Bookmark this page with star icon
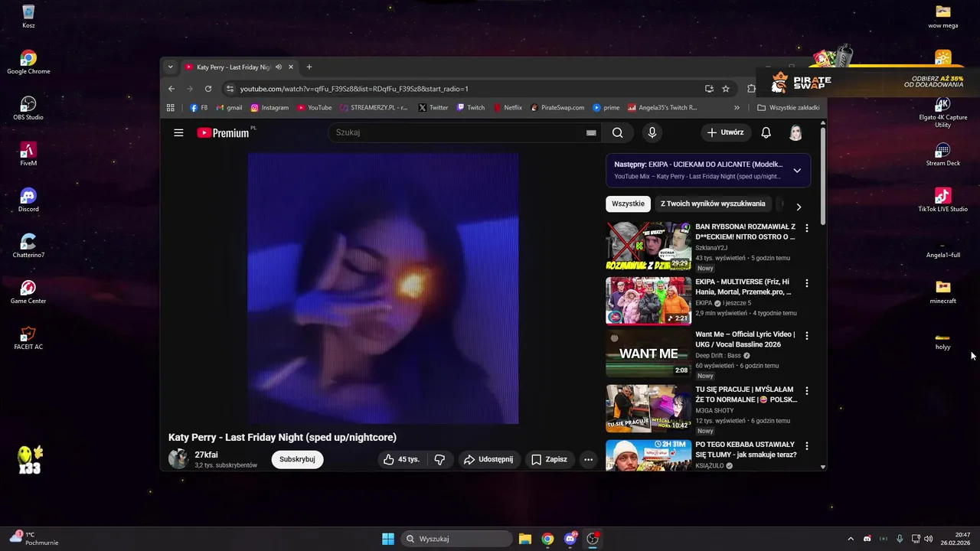This screenshot has width=980, height=551. 726,89
